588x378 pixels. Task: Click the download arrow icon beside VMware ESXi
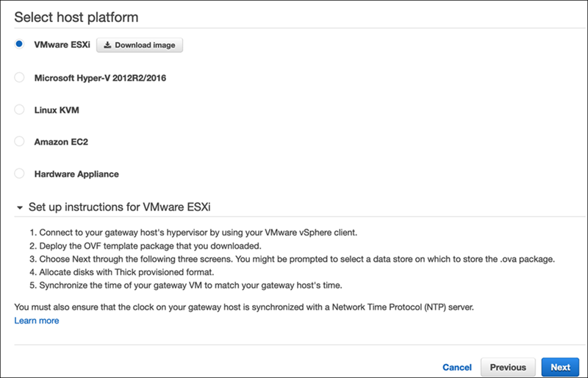coord(107,46)
